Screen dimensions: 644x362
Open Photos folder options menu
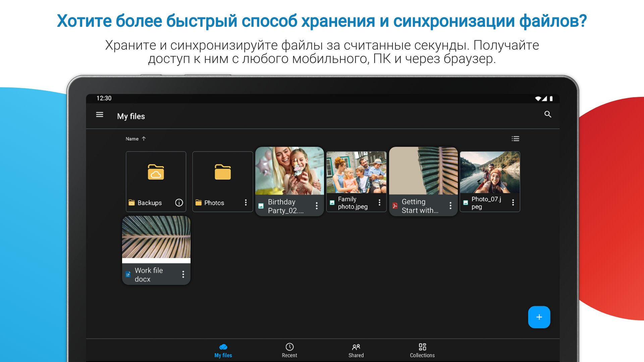click(x=246, y=203)
